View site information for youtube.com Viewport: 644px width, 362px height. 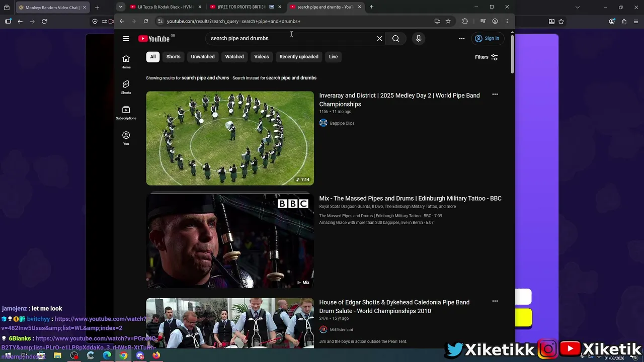pos(160,21)
